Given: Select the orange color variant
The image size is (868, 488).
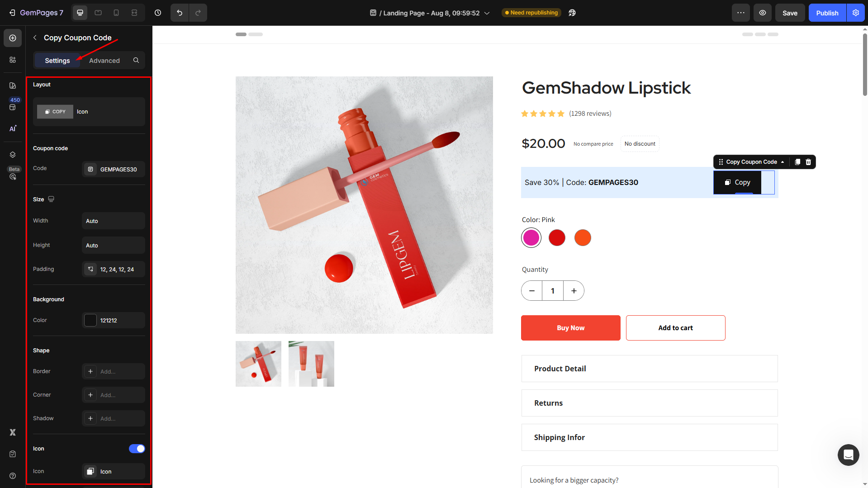Looking at the screenshot, I should (x=583, y=238).
